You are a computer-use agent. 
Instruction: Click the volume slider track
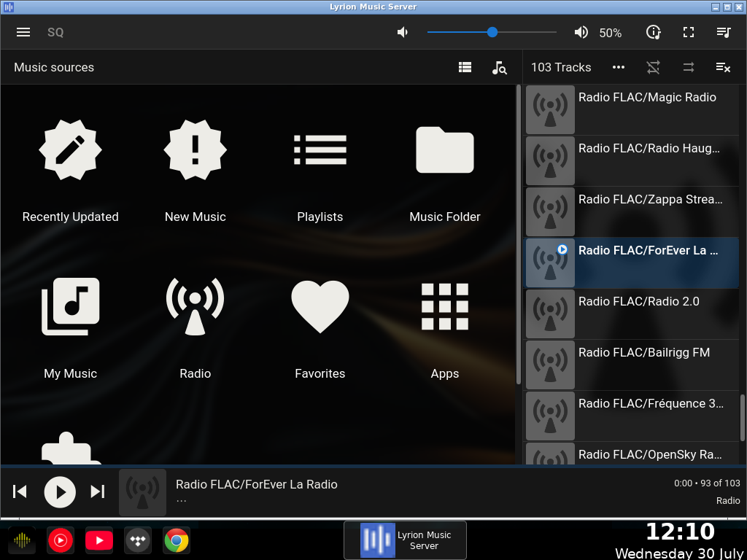(492, 32)
